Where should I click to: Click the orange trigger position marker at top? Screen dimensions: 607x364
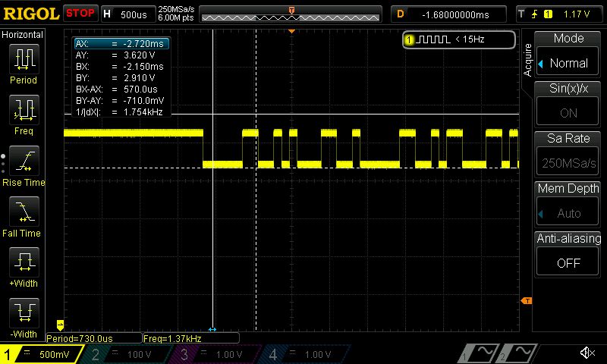292,31
